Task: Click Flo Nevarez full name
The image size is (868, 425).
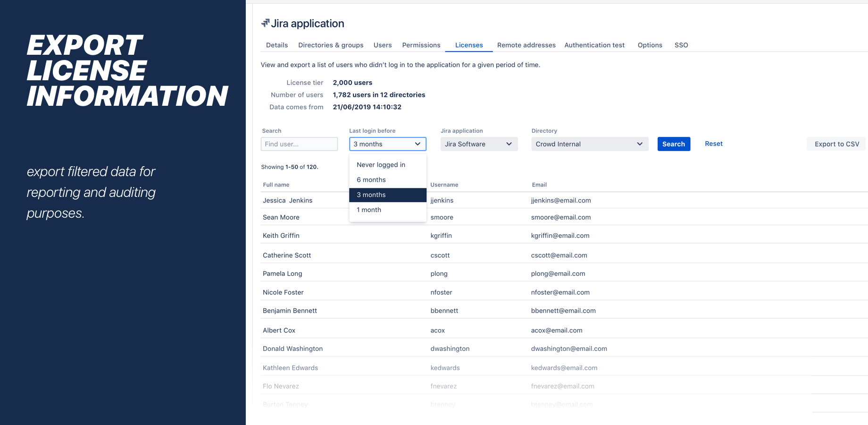Action: click(281, 386)
